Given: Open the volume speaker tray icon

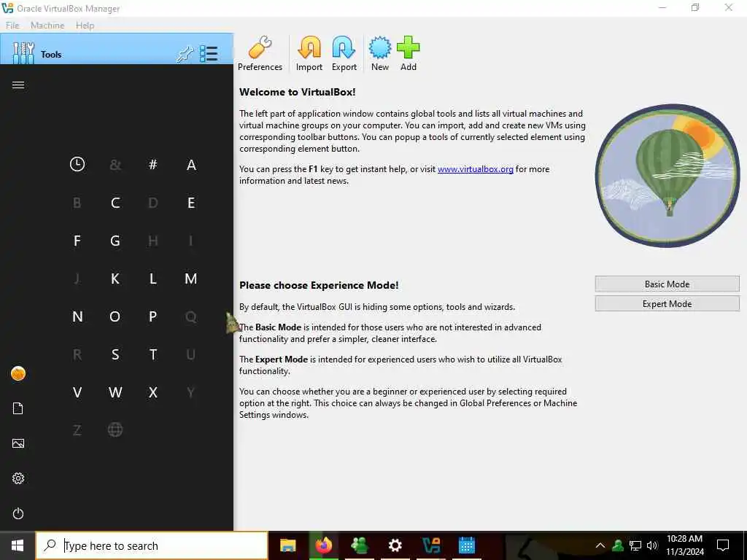Looking at the screenshot, I should click(652, 545).
